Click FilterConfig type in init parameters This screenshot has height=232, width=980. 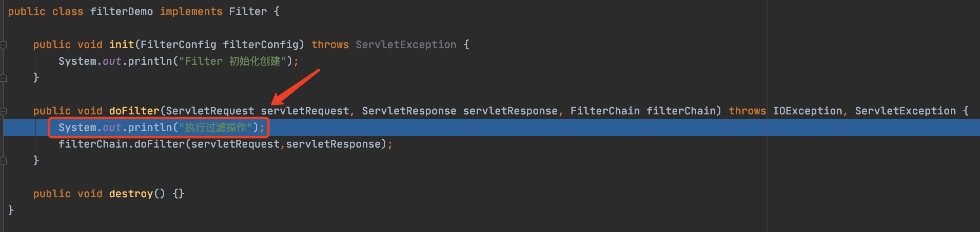click(178, 45)
